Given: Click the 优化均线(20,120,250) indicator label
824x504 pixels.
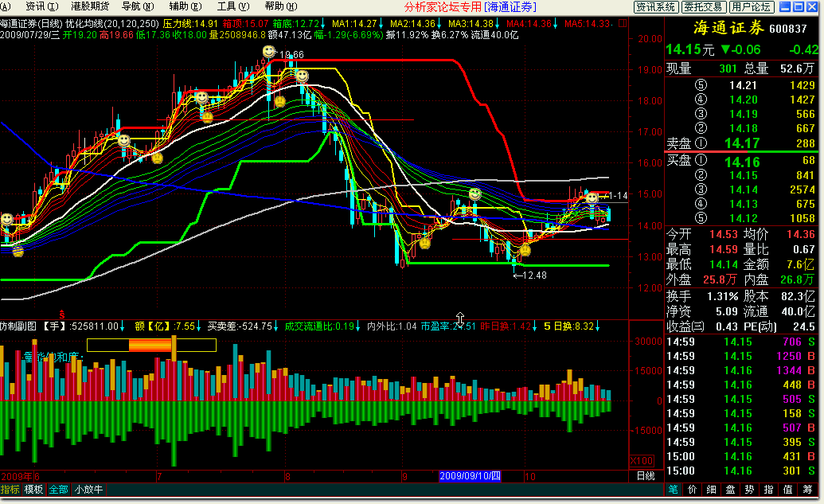Looking at the screenshot, I should tap(112, 24).
